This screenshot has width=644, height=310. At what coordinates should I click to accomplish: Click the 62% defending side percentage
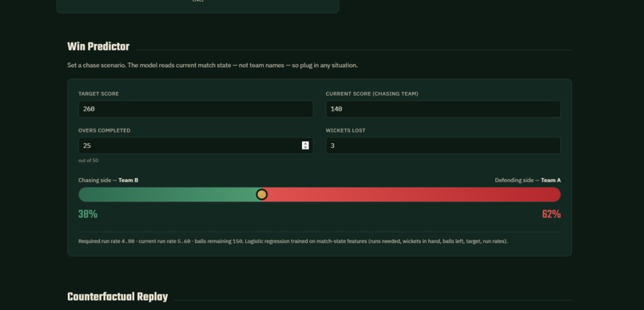[551, 214]
